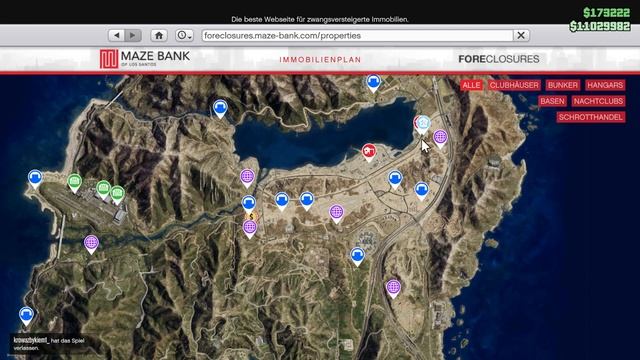Image resolution: width=640 pixels, height=360 pixels.
Task: Select left blue bunker of the central side-by-side pair
Action: pos(282,200)
